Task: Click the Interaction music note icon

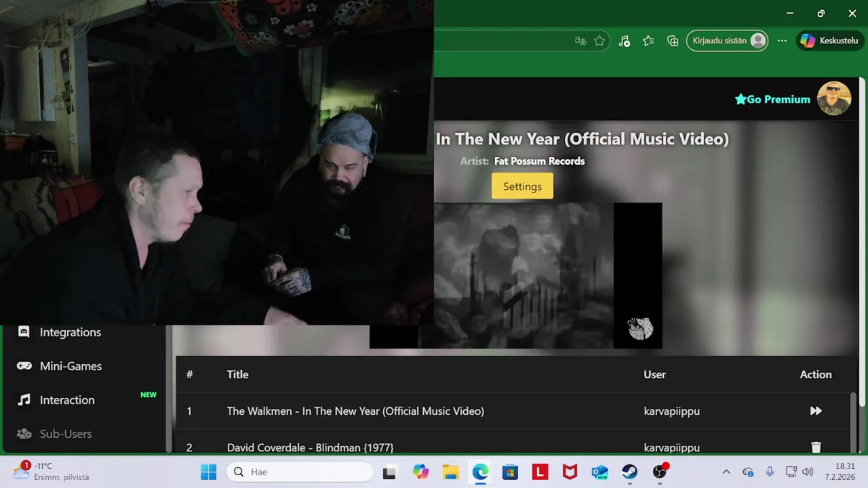Action: [24, 400]
